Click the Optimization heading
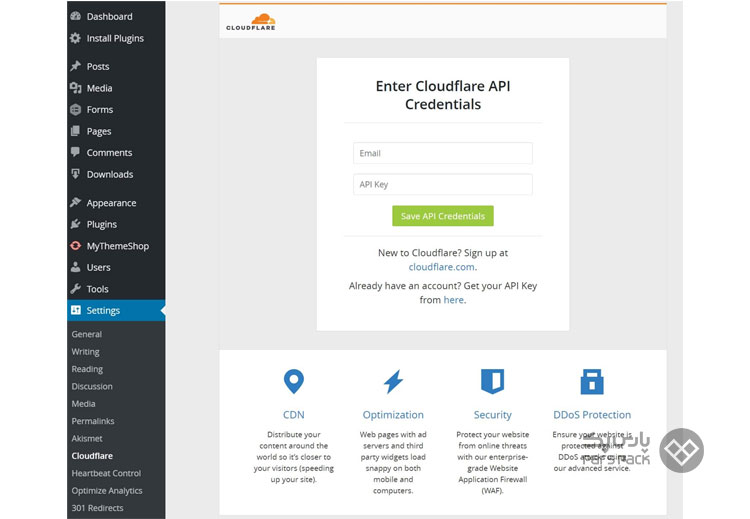Screen dimensions: 750x519 click(393, 415)
